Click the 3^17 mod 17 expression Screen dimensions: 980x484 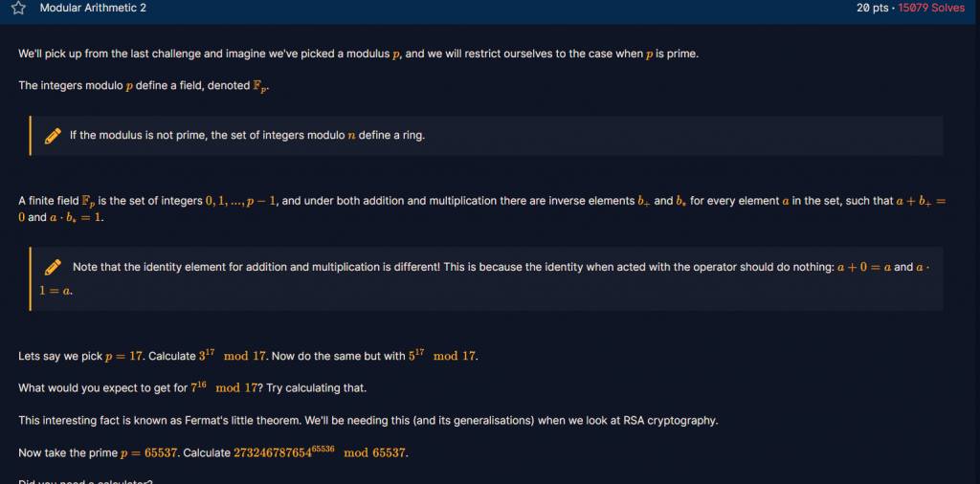click(x=233, y=357)
